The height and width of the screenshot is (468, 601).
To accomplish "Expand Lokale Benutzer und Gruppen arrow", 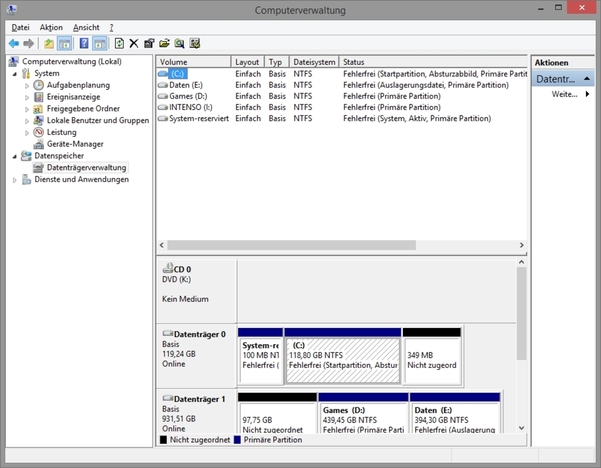I will point(27,121).
